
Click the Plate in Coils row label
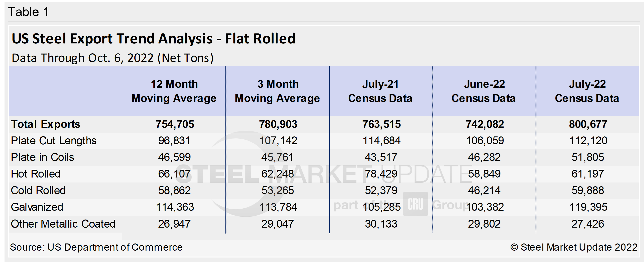pyautogui.click(x=42, y=157)
